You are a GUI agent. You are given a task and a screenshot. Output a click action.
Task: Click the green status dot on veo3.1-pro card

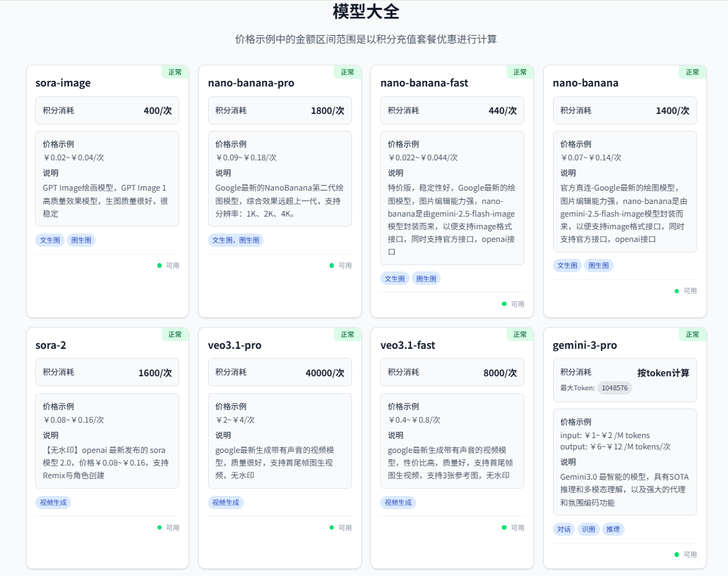(332, 527)
